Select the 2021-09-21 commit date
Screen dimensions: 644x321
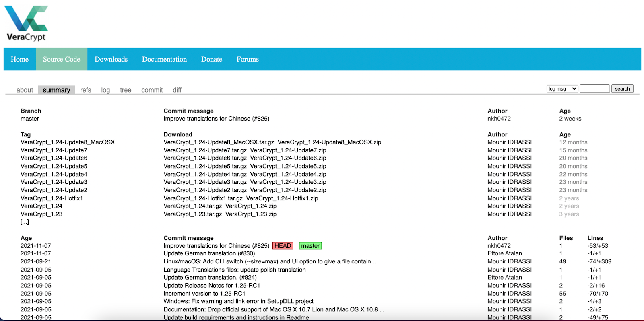pos(36,261)
